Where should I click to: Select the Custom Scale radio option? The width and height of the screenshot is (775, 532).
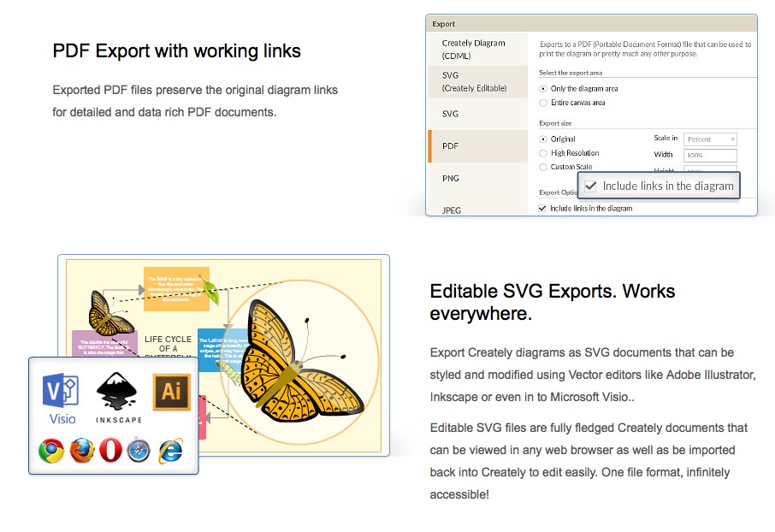[543, 167]
